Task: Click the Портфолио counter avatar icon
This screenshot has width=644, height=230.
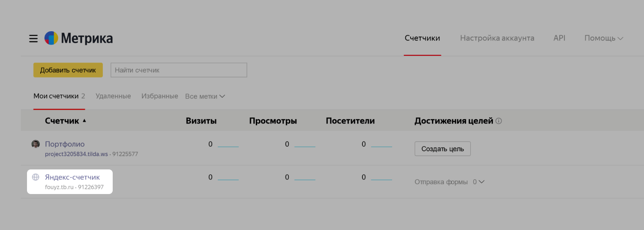Action: point(36,144)
